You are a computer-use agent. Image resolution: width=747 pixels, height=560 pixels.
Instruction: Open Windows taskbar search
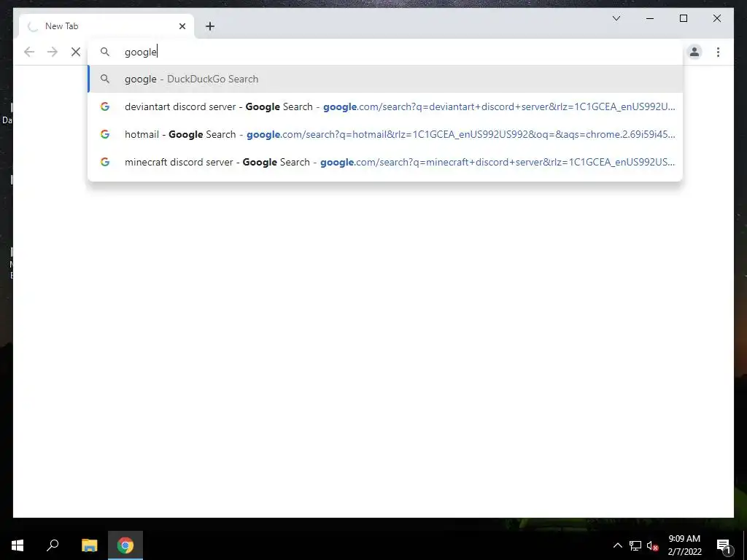tap(53, 545)
